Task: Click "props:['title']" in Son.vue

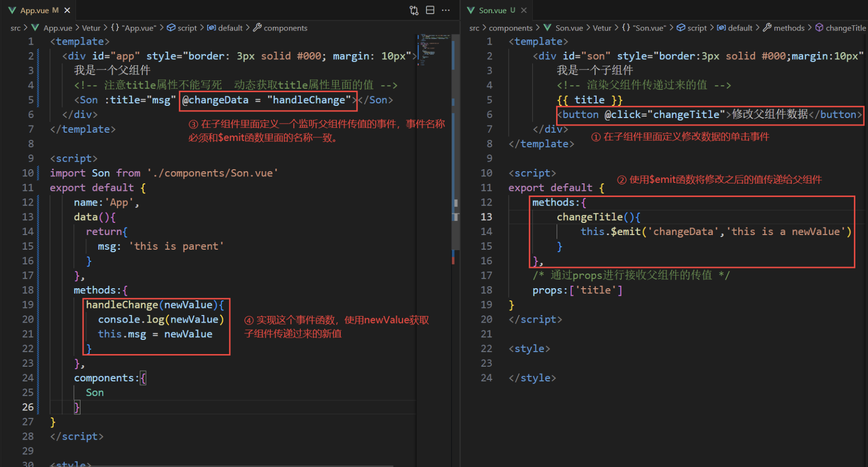Action: 577,290
